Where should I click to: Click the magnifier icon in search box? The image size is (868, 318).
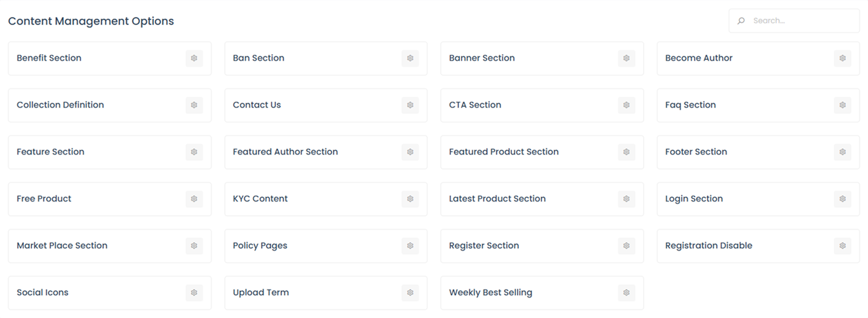(741, 21)
